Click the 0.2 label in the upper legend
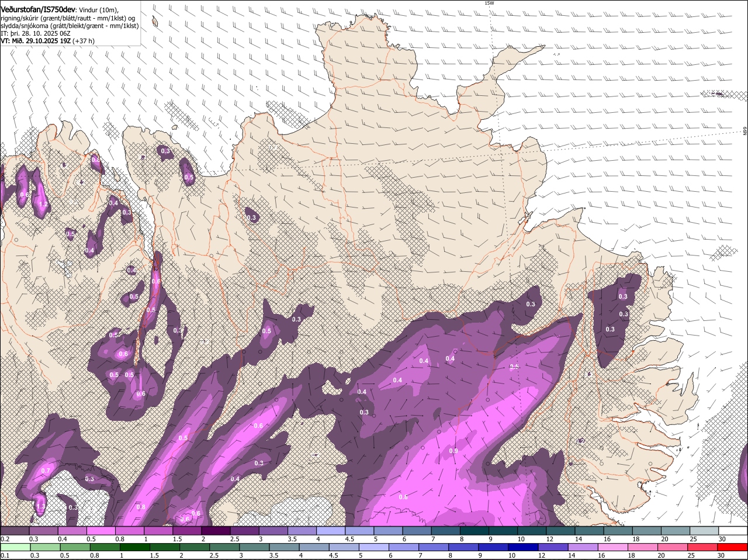The height and width of the screenshot is (560, 748). click(x=5, y=538)
